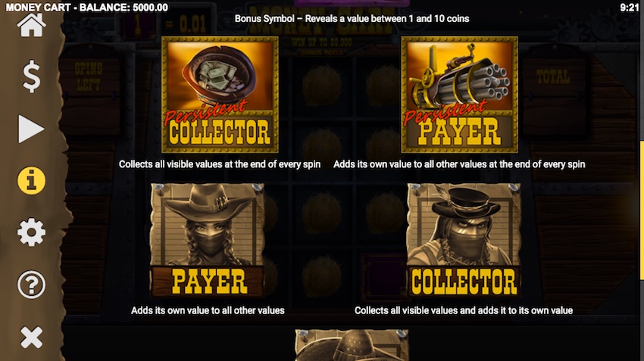Click the 'Collects all visible values at the end' text
This screenshot has height=361, width=644.
point(220,164)
